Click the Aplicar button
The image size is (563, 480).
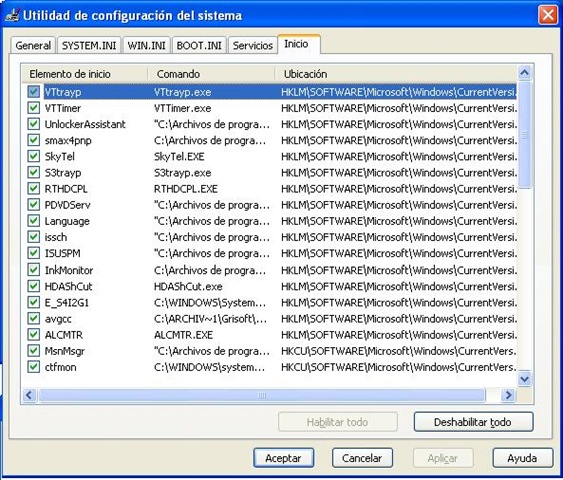[443, 458]
